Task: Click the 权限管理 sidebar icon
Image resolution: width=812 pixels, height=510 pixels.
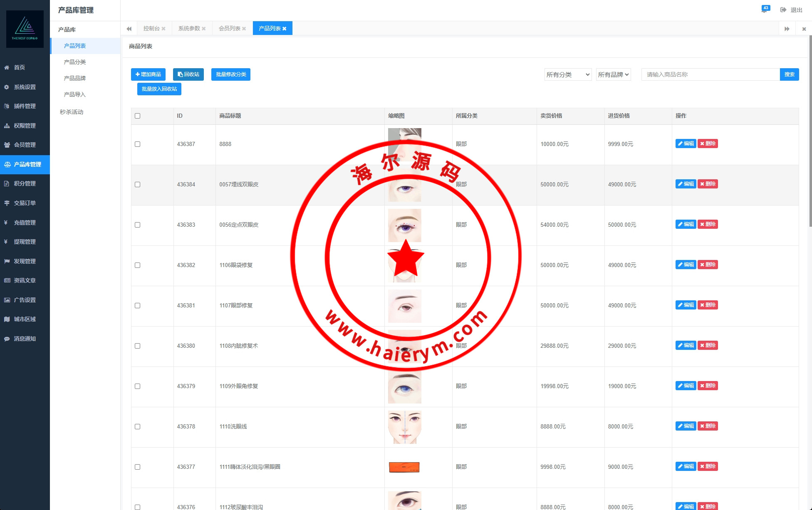Action: (x=7, y=126)
